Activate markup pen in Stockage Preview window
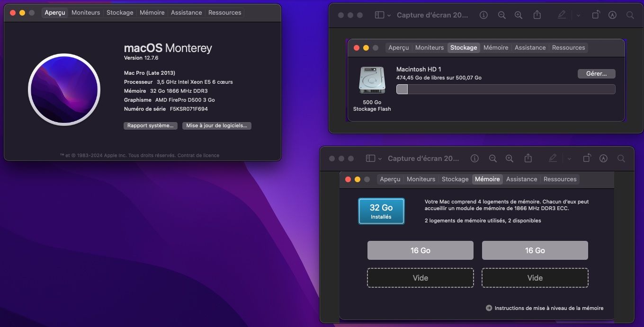This screenshot has width=644, height=327. pos(562,15)
